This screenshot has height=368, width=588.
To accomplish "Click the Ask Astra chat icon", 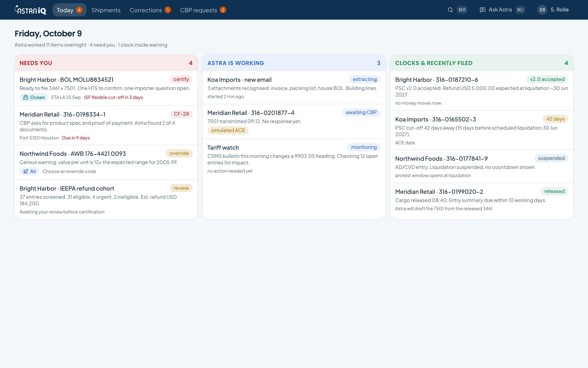I will point(483,10).
